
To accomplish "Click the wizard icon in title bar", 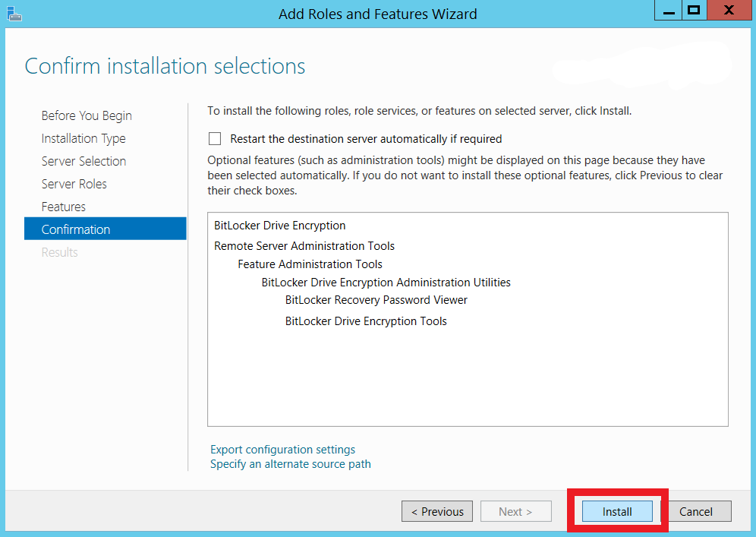I will (x=13, y=12).
